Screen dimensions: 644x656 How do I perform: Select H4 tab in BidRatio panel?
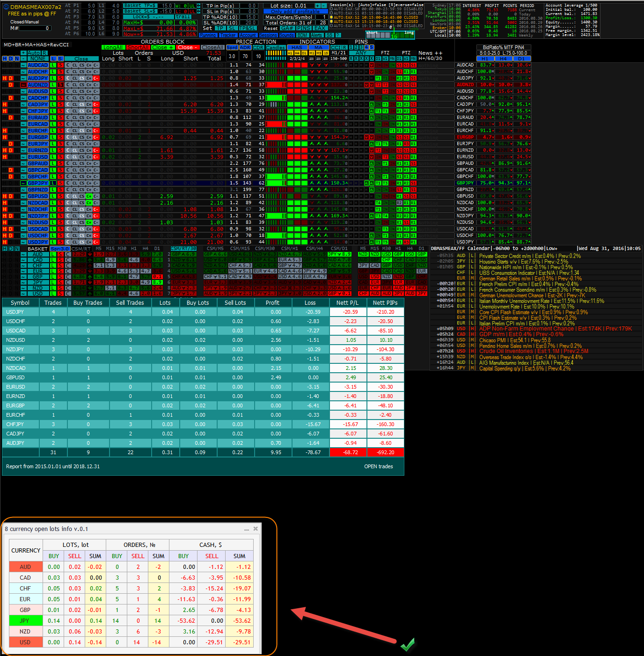503,59
